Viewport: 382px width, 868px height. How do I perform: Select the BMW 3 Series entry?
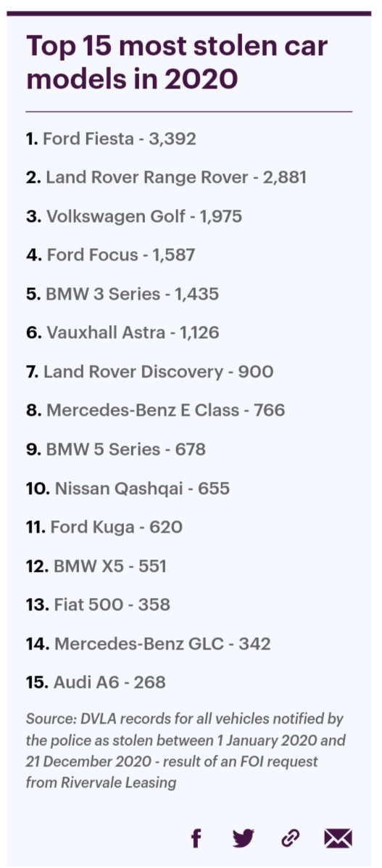tap(123, 293)
